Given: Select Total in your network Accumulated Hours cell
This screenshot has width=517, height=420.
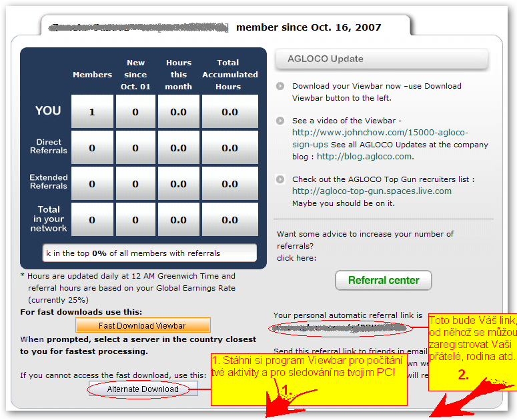Looking at the screenshot, I should pos(229,219).
